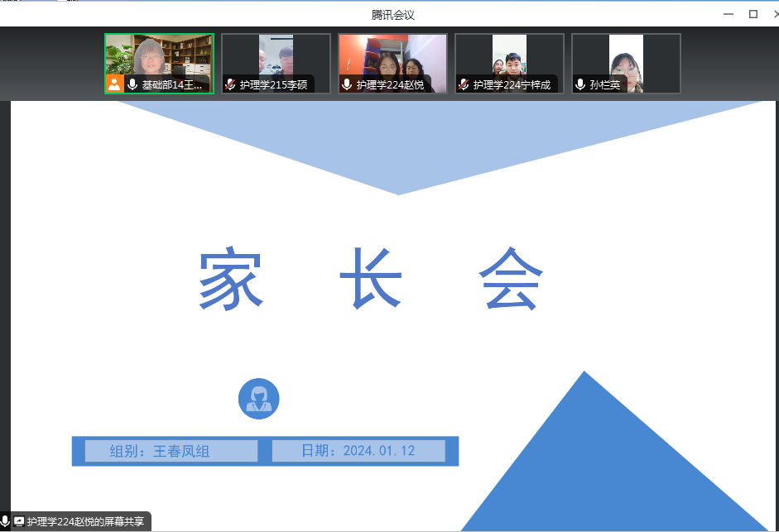The height and width of the screenshot is (532, 779).
Task: Select the 护理学215李硕 video thumbnail
Action: click(276, 58)
